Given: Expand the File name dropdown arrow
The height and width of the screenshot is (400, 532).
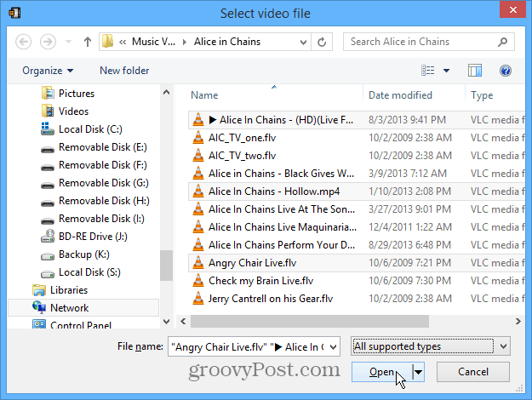Looking at the screenshot, I should tap(334, 346).
